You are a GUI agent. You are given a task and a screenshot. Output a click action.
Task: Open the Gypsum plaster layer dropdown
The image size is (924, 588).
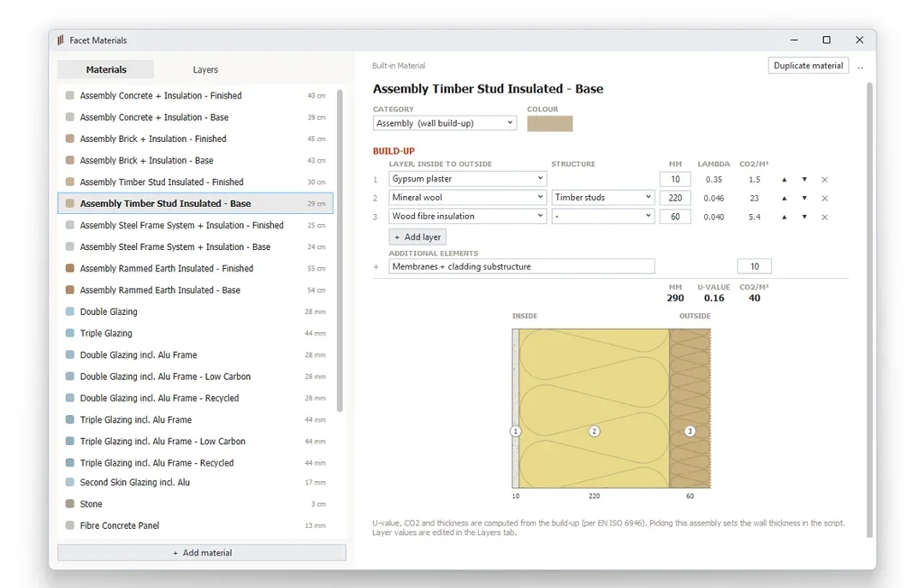click(x=467, y=179)
